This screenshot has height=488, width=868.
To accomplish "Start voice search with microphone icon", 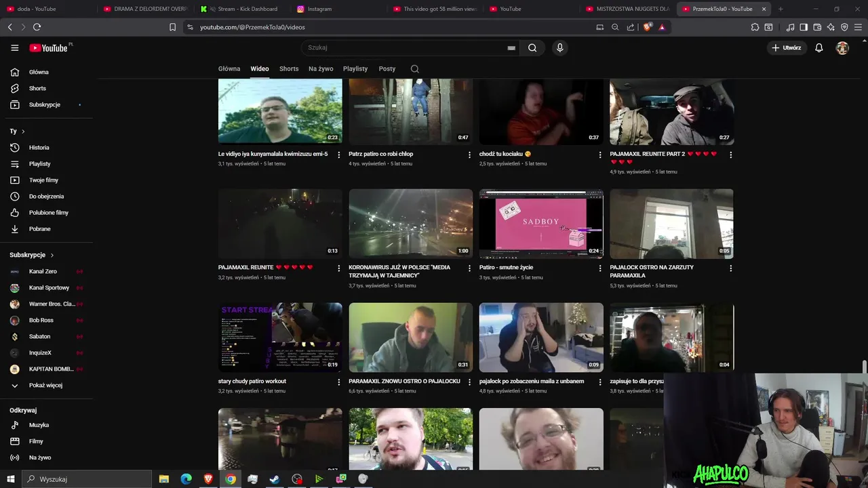I will click(559, 47).
